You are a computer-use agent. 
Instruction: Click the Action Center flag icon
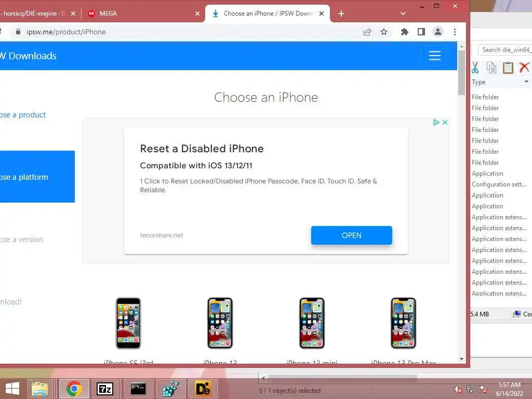point(483,389)
